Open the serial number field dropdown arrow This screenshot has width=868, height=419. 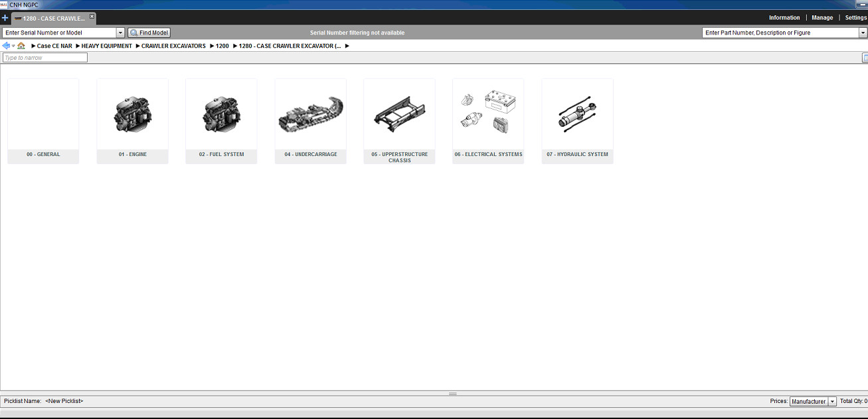coord(120,33)
